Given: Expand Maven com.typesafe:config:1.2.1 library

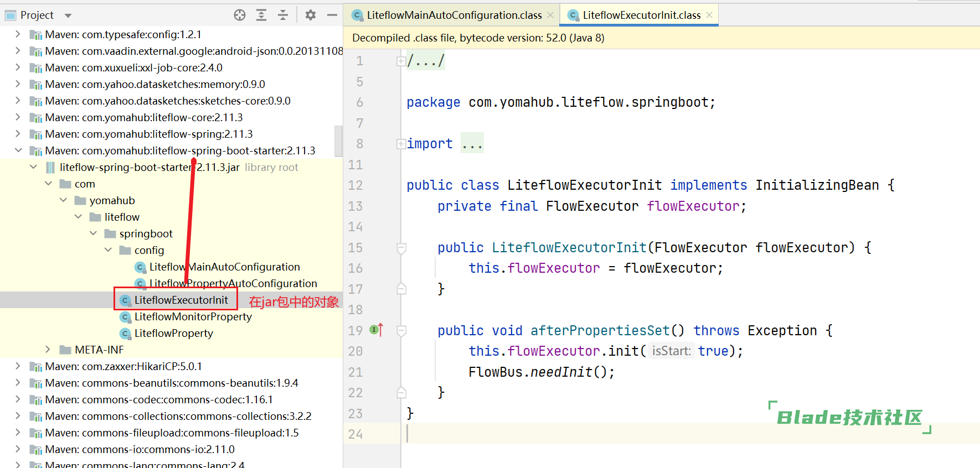Looking at the screenshot, I should point(18,34).
